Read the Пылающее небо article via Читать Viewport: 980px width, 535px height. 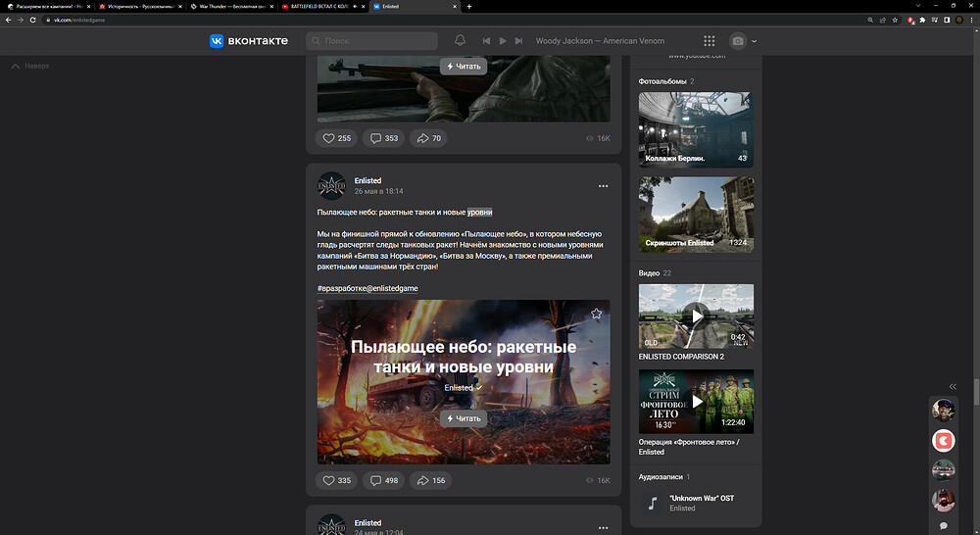(464, 418)
